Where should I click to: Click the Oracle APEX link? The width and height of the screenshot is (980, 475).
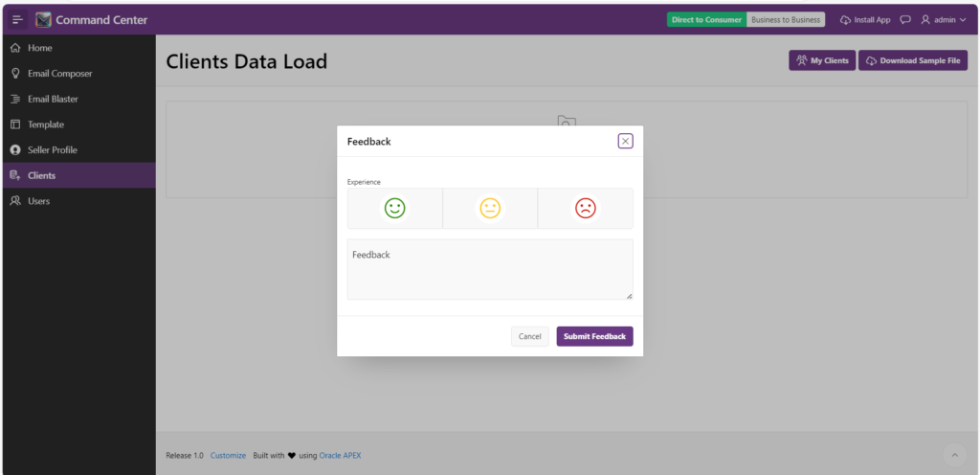pos(340,455)
